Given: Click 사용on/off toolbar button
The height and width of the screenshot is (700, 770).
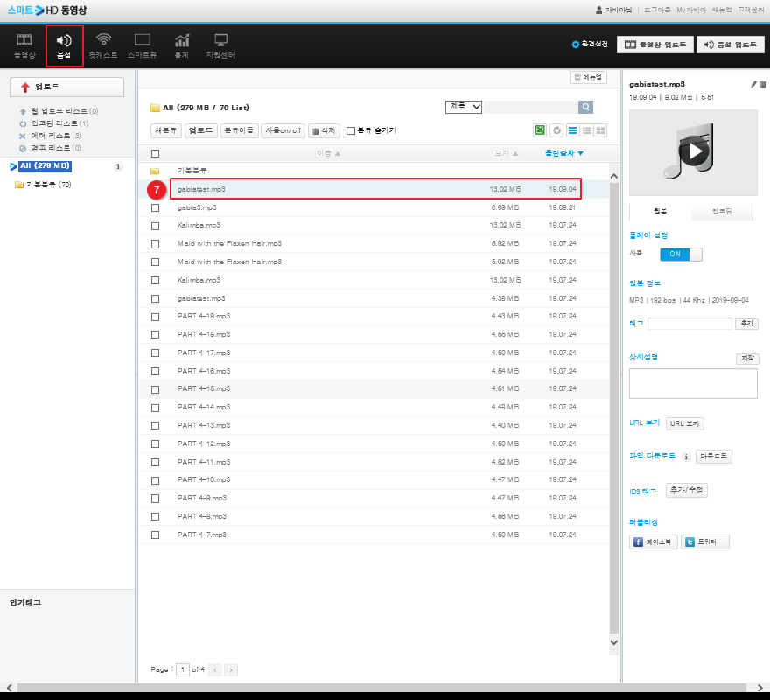Looking at the screenshot, I should [283, 130].
